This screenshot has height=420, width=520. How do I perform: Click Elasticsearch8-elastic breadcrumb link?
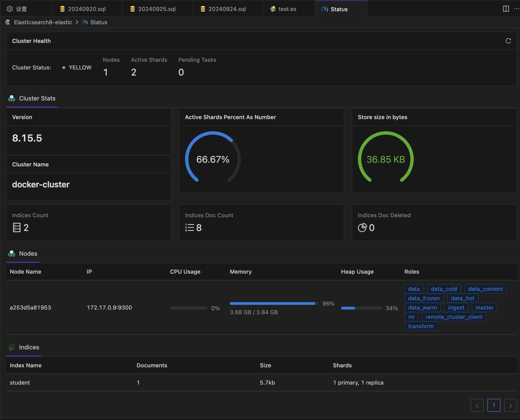(x=43, y=22)
